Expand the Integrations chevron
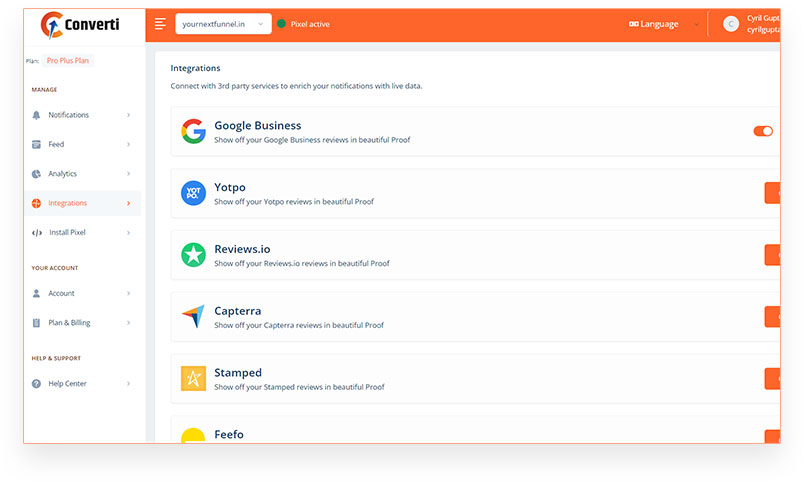The image size is (804, 482). 128,203
